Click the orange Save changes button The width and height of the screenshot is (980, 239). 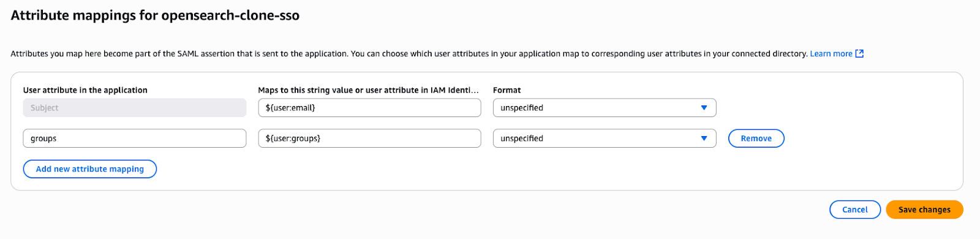pyautogui.click(x=924, y=210)
